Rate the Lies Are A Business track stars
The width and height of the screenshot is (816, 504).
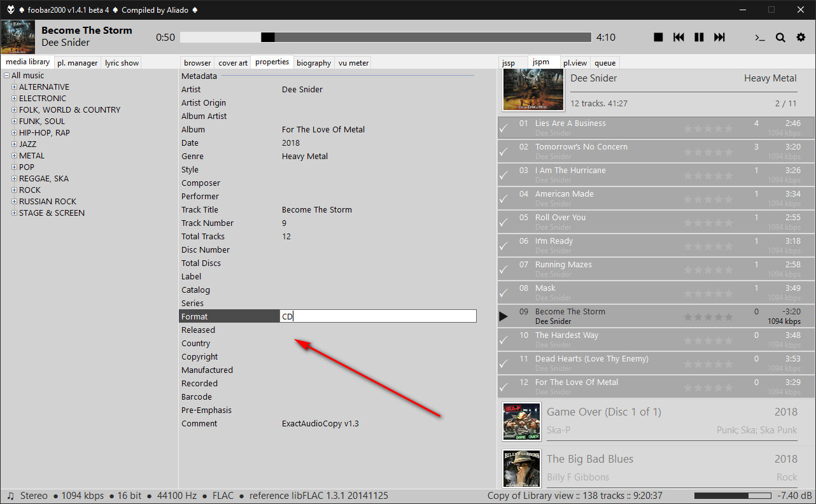(708, 128)
